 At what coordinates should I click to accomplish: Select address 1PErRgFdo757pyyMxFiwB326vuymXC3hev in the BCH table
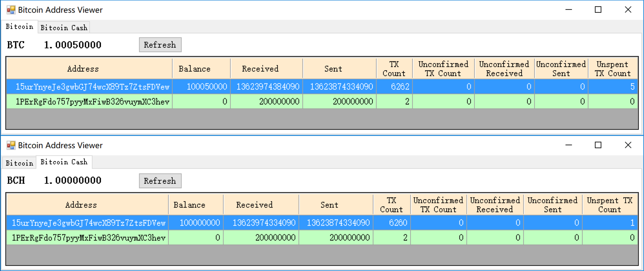[x=88, y=238]
